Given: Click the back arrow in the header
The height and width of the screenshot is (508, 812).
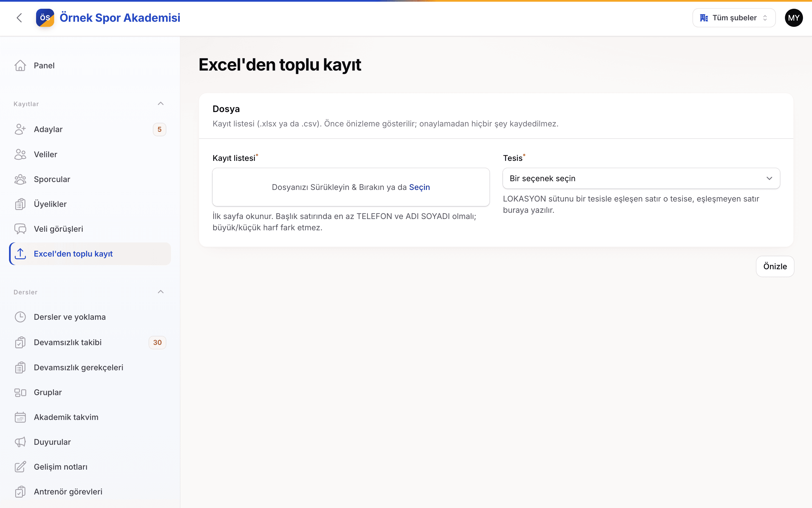Looking at the screenshot, I should click(x=19, y=18).
